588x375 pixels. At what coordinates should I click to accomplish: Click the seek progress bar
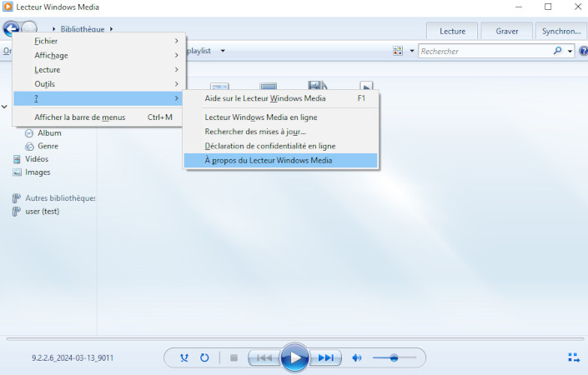[294, 339]
